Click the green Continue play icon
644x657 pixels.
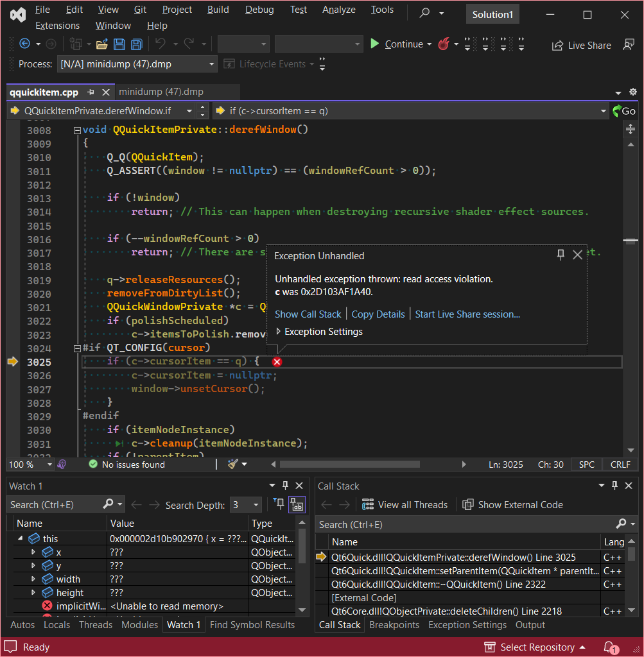point(374,44)
